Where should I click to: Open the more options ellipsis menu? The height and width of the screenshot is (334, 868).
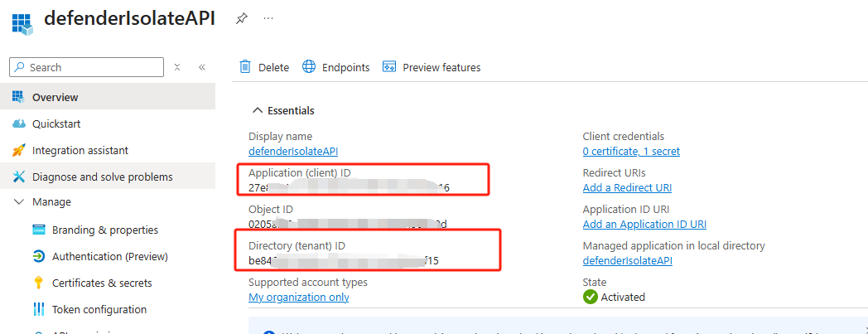[268, 18]
